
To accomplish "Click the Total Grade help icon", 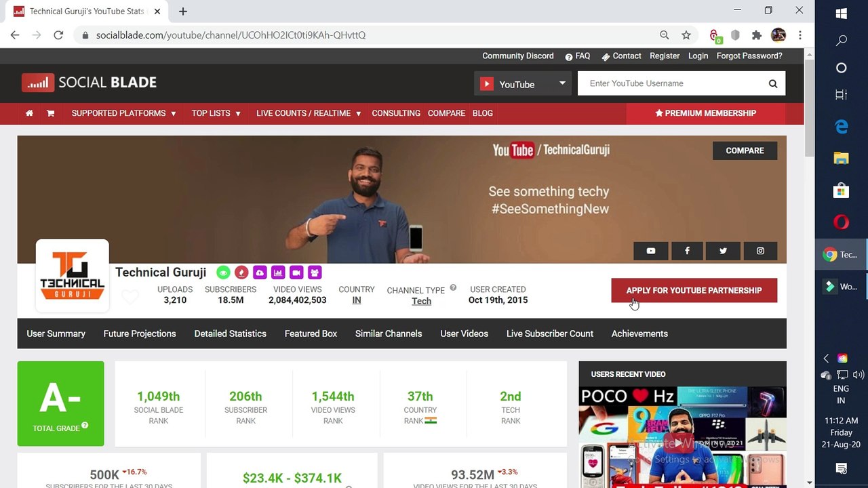I will pos(85,426).
